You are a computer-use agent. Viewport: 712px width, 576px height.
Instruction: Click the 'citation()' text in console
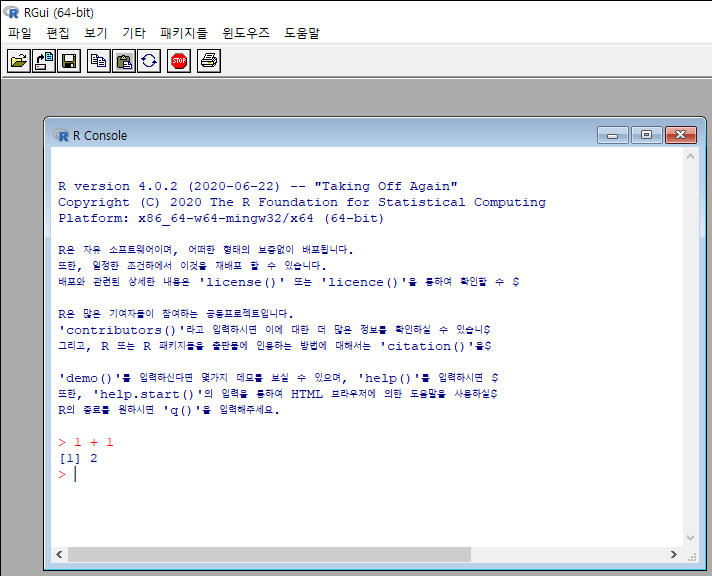point(426,346)
